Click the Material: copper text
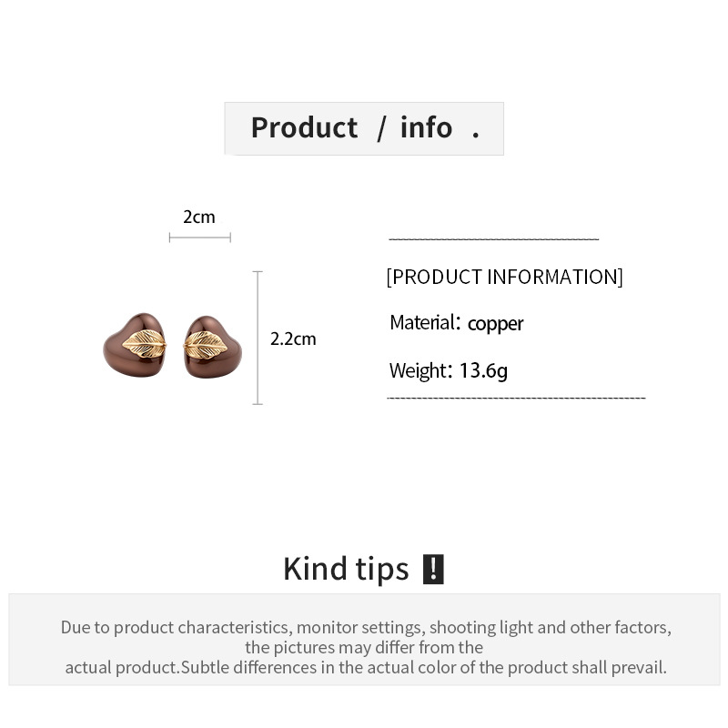 457,323
